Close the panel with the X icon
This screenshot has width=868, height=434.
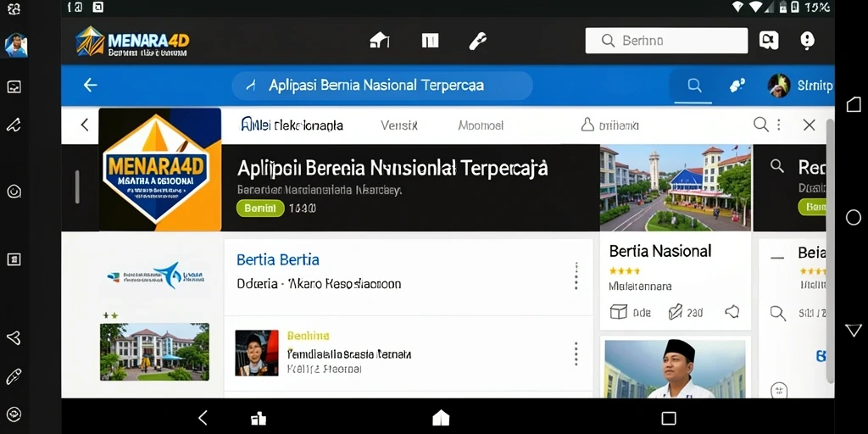pyautogui.click(x=810, y=125)
